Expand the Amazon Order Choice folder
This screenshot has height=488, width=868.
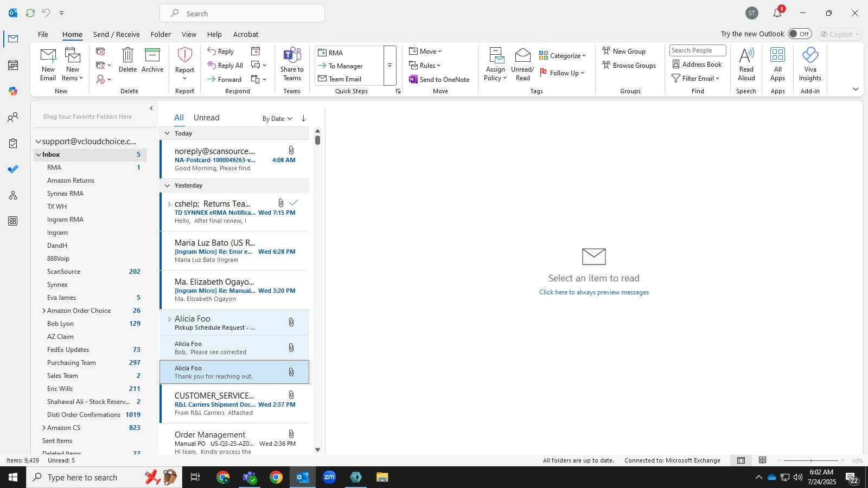pyautogui.click(x=43, y=311)
